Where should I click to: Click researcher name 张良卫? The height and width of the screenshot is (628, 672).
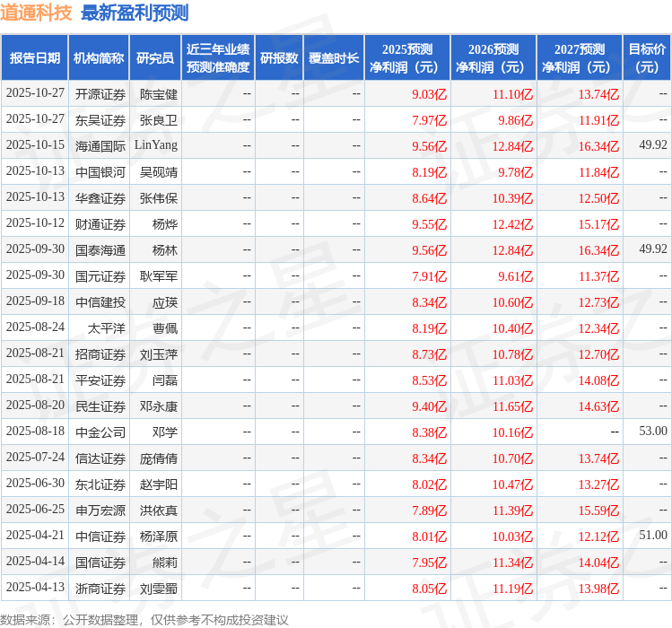point(158,120)
